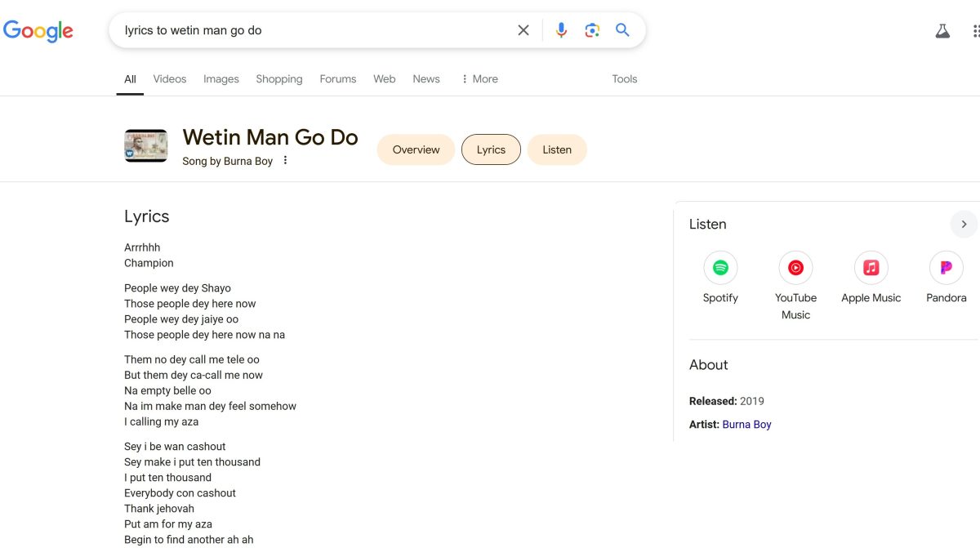Screen dimensions: 980x548
Task: Open Spotify listening link
Action: coord(720,268)
